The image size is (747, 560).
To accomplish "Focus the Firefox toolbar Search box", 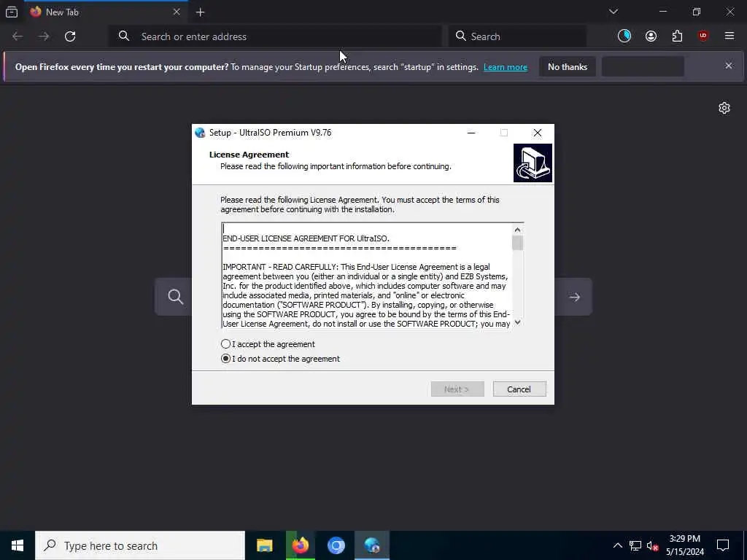I will [517, 36].
